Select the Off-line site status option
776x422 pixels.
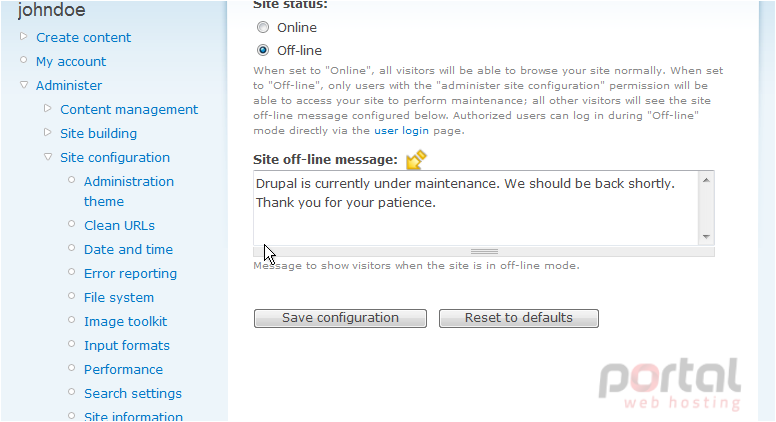(263, 50)
